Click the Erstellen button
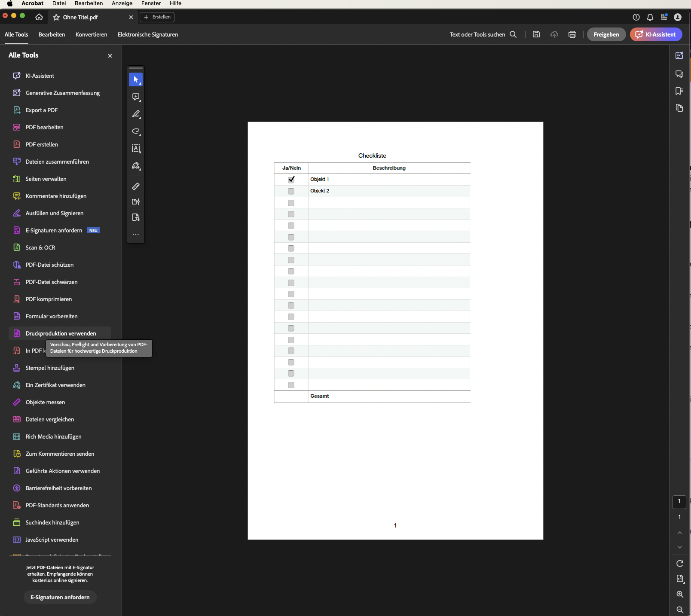Viewport: 691px width, 616px height. (157, 17)
